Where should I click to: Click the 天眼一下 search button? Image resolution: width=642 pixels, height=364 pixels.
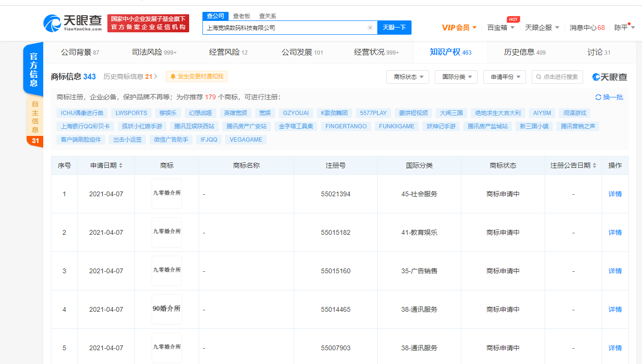(x=394, y=28)
